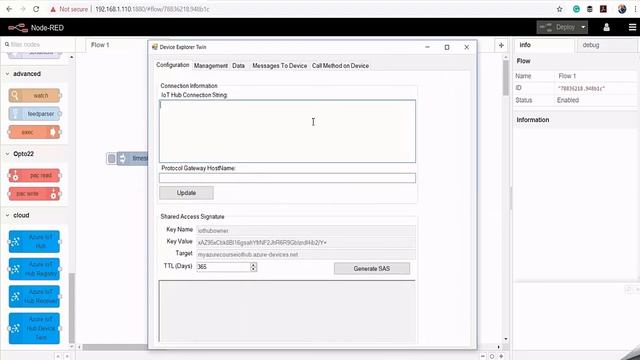Click the canvas vertical scrollbar thumb
The image size is (640, 360).
[506, 78]
